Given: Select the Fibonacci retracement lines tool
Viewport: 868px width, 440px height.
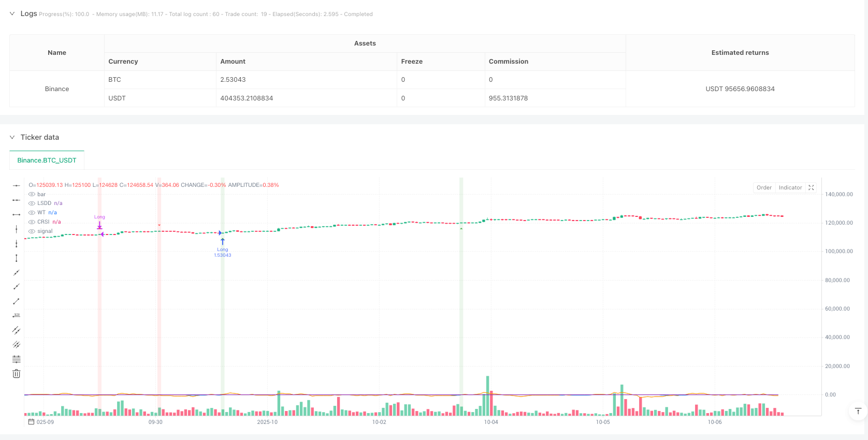Looking at the screenshot, I should (17, 359).
